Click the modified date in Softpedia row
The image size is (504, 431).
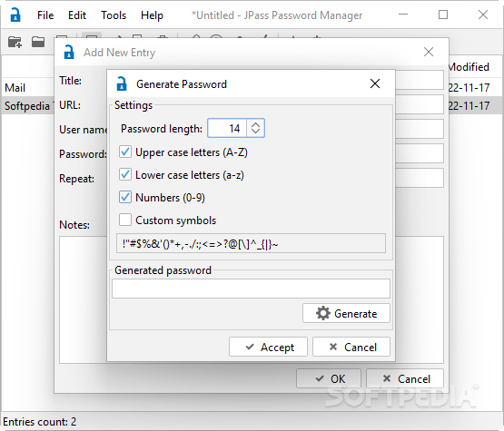pos(469,105)
